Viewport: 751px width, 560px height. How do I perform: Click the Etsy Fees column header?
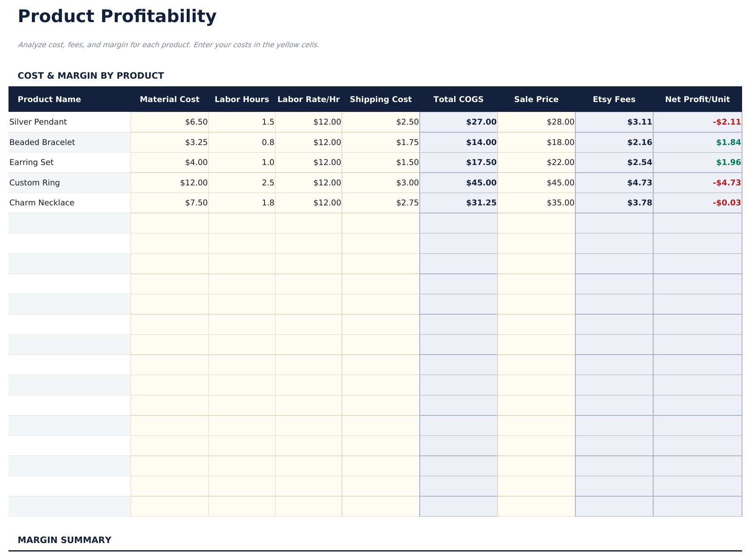(x=614, y=99)
